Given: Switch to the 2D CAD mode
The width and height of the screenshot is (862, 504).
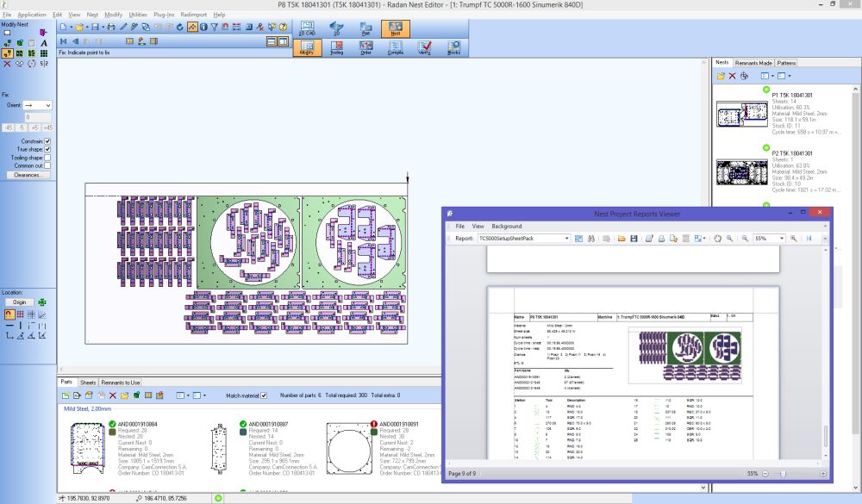Looking at the screenshot, I should coord(307,28).
